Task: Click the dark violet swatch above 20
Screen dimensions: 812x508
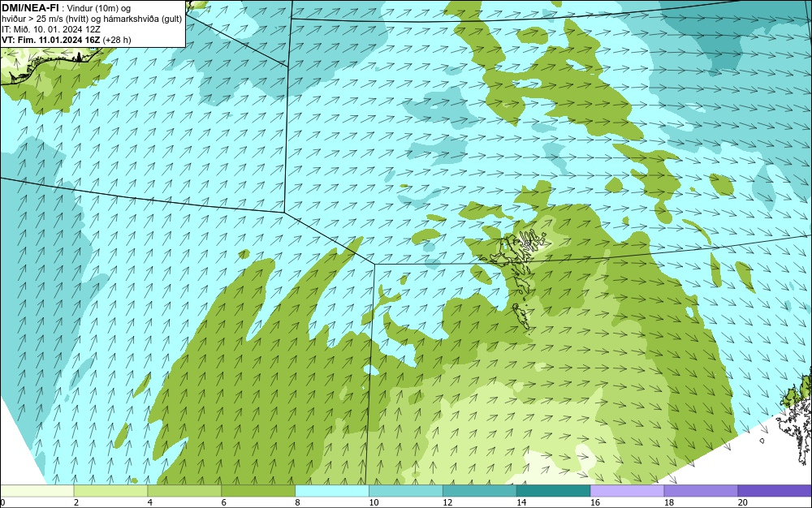Action: tap(774, 490)
